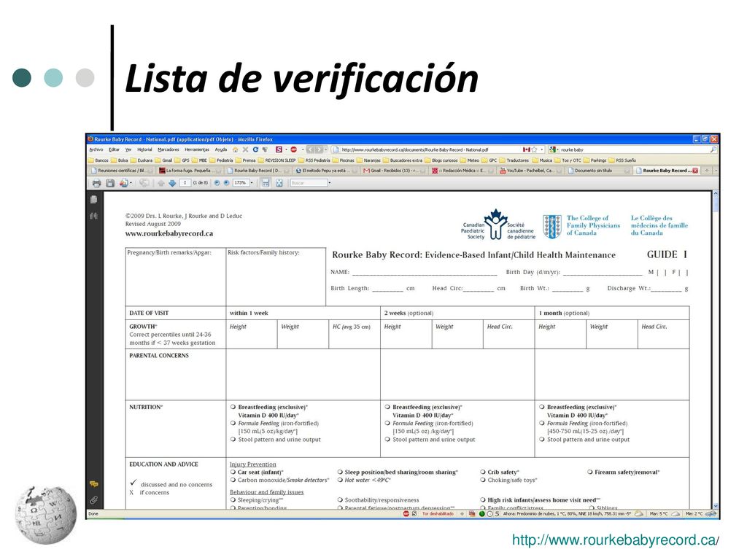747x560 pixels.
Task: Open the binoculars search panel in sidebar
Action: click(94, 216)
